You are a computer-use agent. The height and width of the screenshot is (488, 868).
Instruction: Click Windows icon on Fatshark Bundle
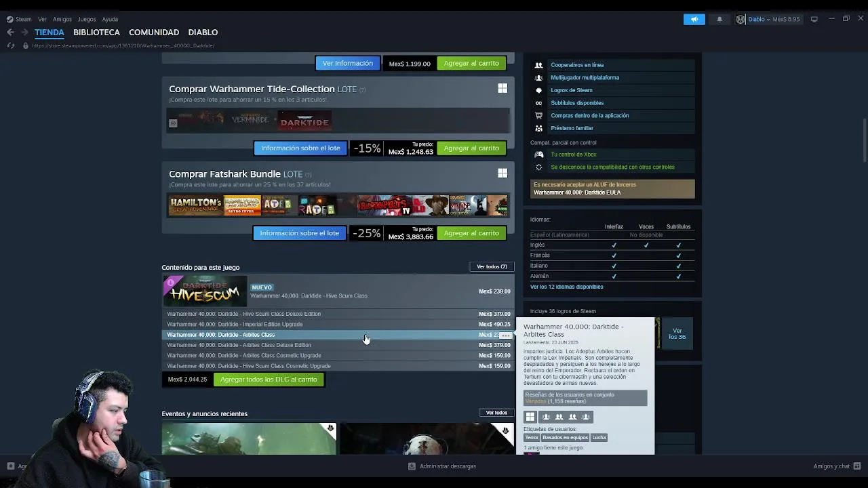[x=502, y=174]
